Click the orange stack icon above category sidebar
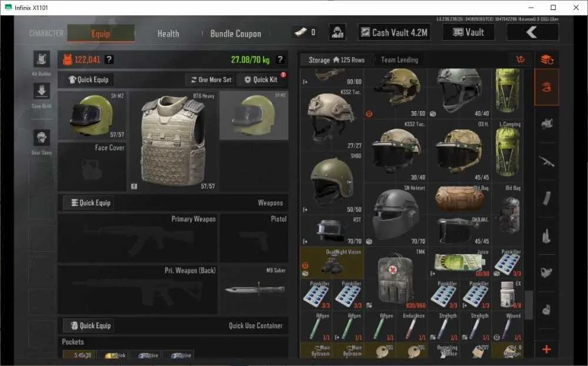 (x=547, y=59)
